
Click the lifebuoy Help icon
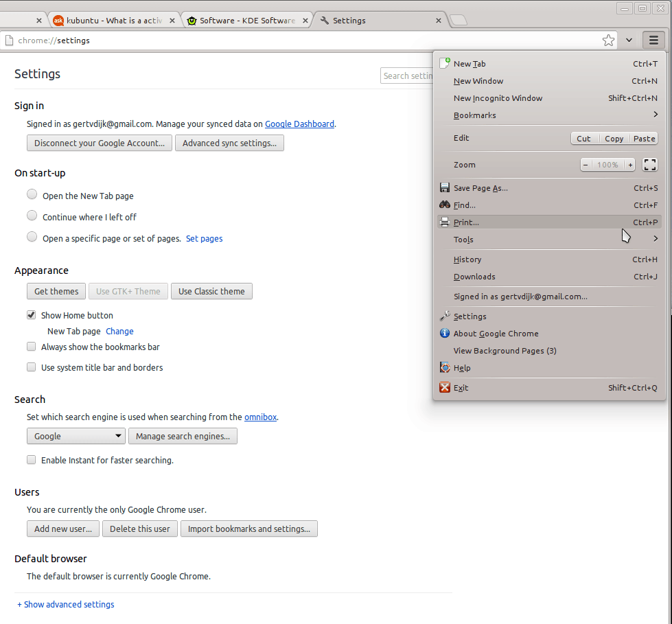click(x=445, y=367)
